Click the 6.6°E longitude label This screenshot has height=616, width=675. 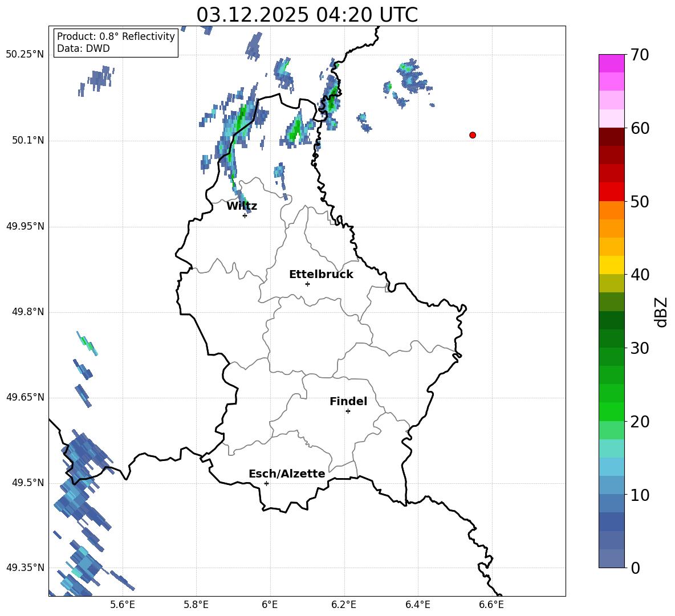click(x=491, y=605)
